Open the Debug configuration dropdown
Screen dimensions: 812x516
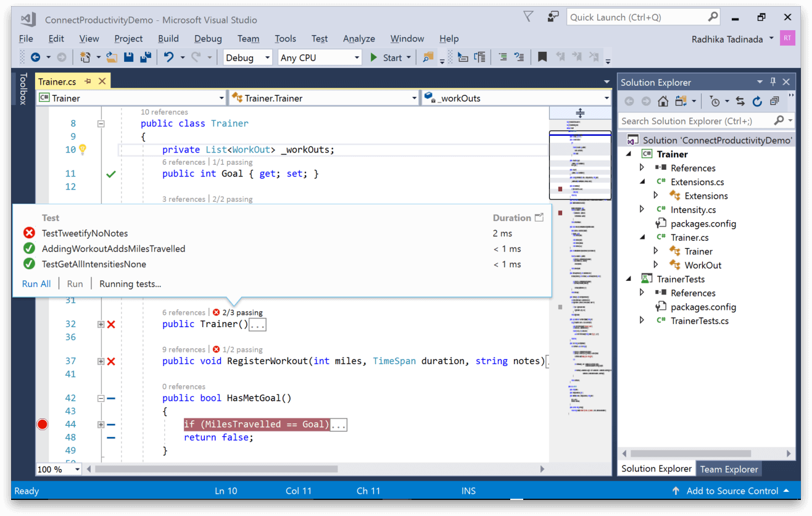pos(247,57)
